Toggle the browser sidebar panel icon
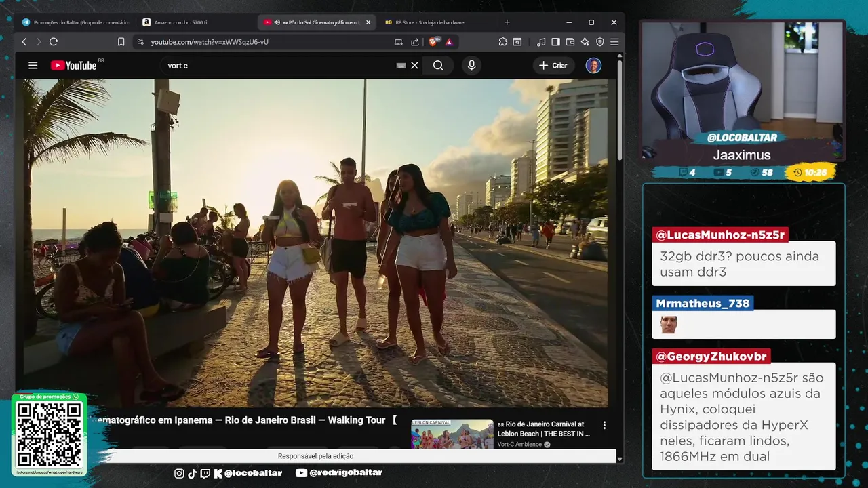The height and width of the screenshot is (488, 868). pyautogui.click(x=555, y=42)
